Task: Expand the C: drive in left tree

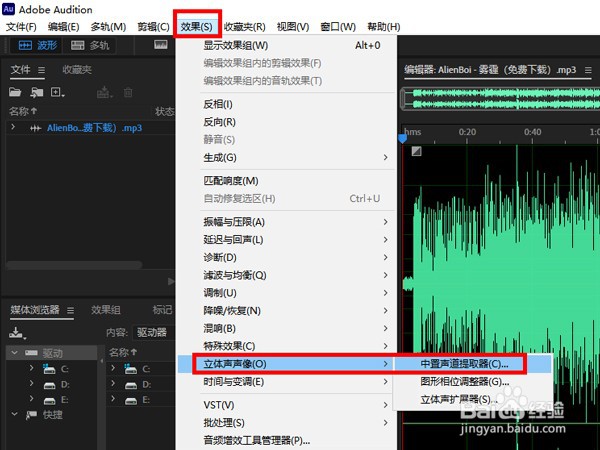Action: pyautogui.click(x=31, y=368)
